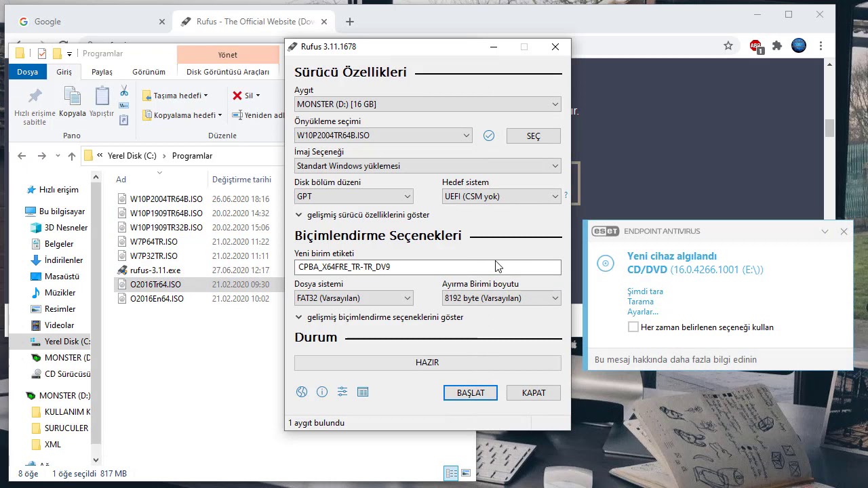Screen dimensions: 868x488
Task: Open Önyükleme seçimi dropdown
Action: (383, 136)
